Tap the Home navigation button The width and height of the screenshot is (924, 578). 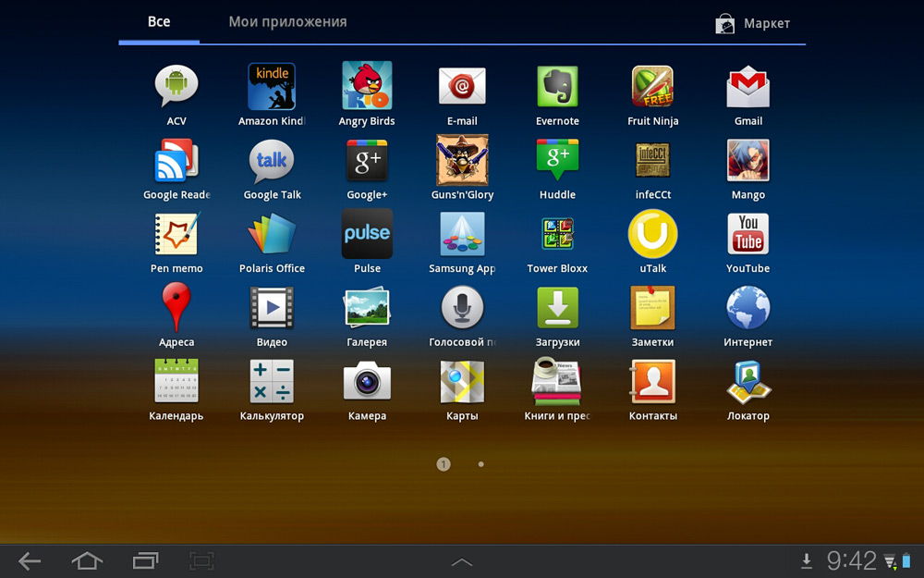coord(87,561)
